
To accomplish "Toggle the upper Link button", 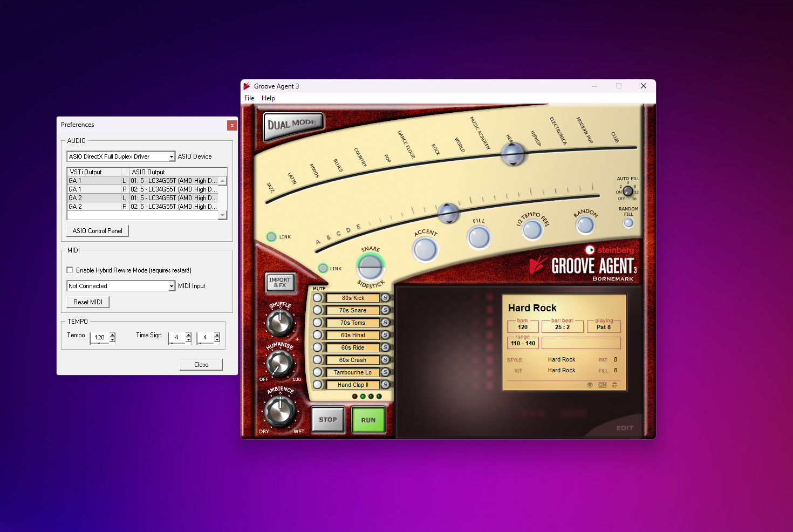I will [x=271, y=237].
